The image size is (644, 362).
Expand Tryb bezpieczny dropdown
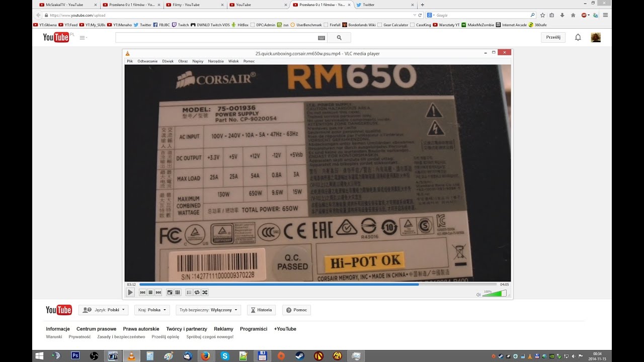[x=208, y=310]
